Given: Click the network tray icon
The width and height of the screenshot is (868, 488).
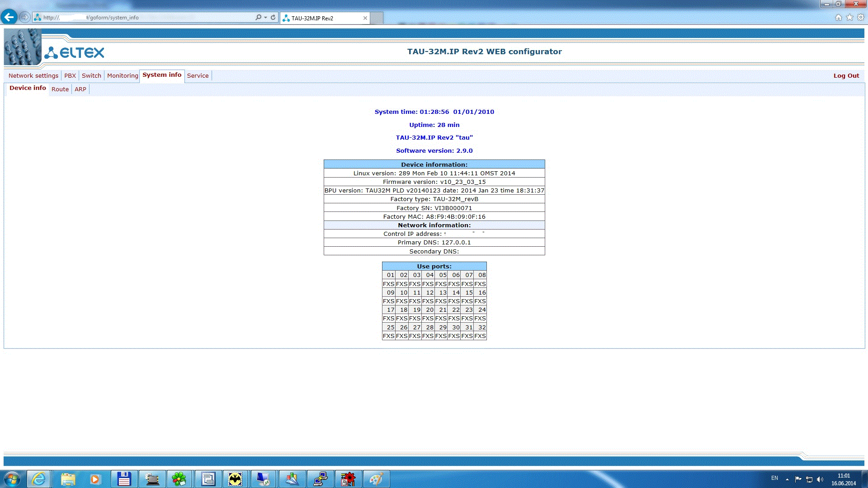Looking at the screenshot, I should (x=809, y=479).
